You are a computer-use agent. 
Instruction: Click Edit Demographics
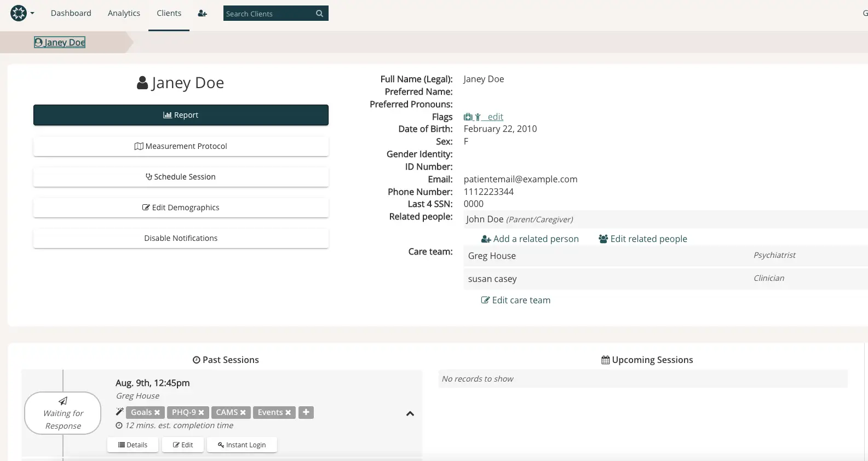[181, 208]
